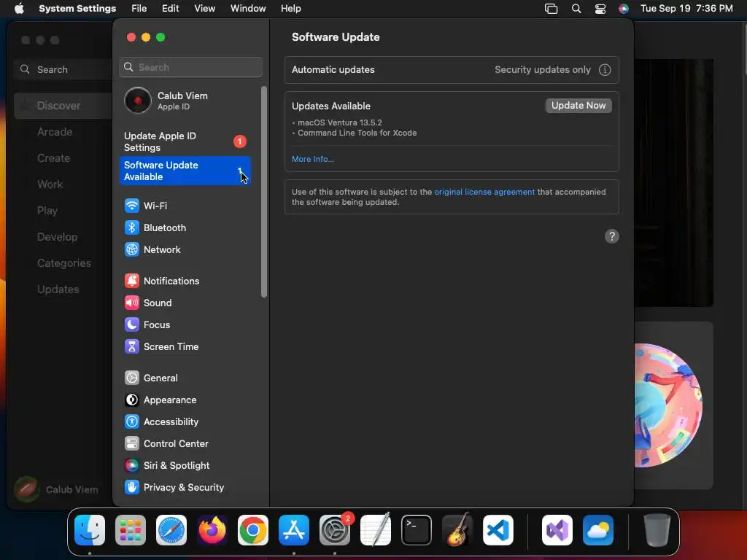
Task: Click the menu bar date and time
Action: (686, 9)
